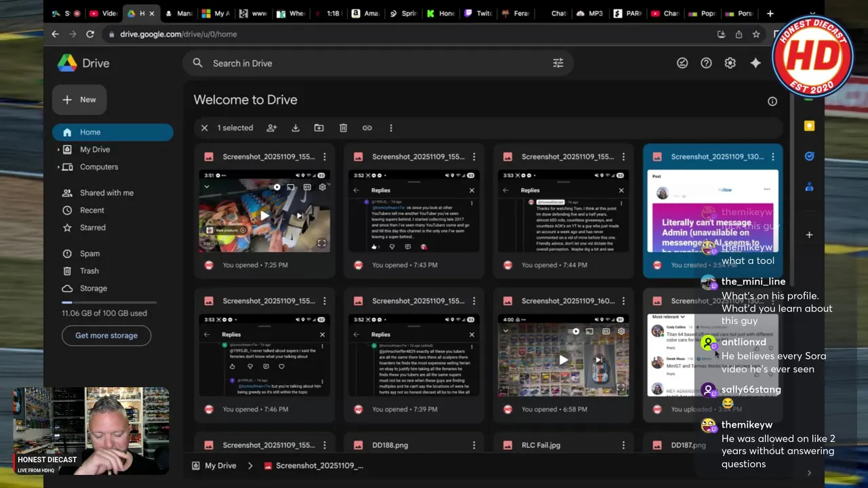Click the DD188.png file name
The height and width of the screenshot is (488, 868).
pyautogui.click(x=390, y=445)
